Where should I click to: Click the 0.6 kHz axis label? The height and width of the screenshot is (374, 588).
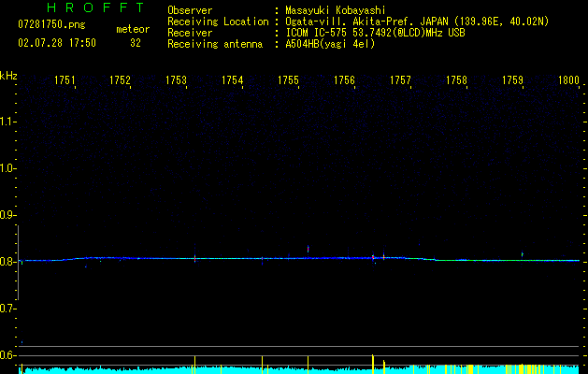tap(7, 355)
